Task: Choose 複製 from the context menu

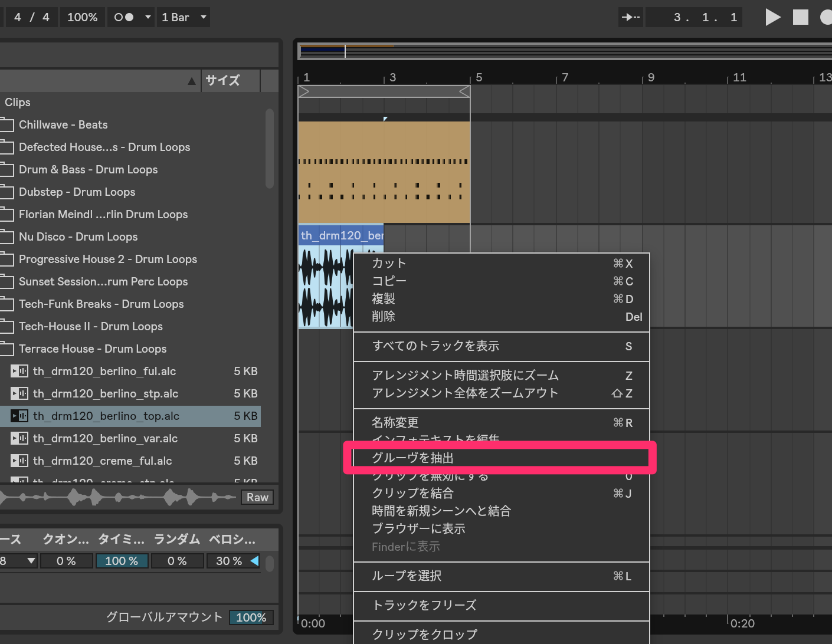Action: [x=502, y=299]
